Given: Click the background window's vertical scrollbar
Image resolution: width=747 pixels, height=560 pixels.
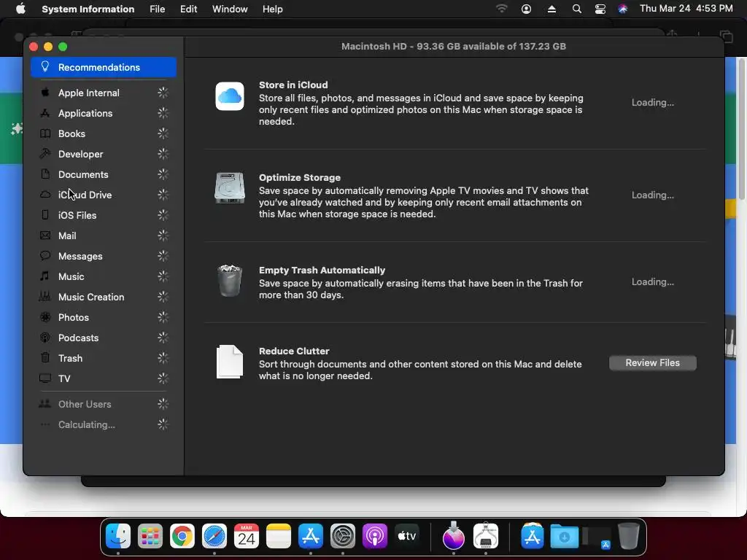Looking at the screenshot, I should pos(742,128).
